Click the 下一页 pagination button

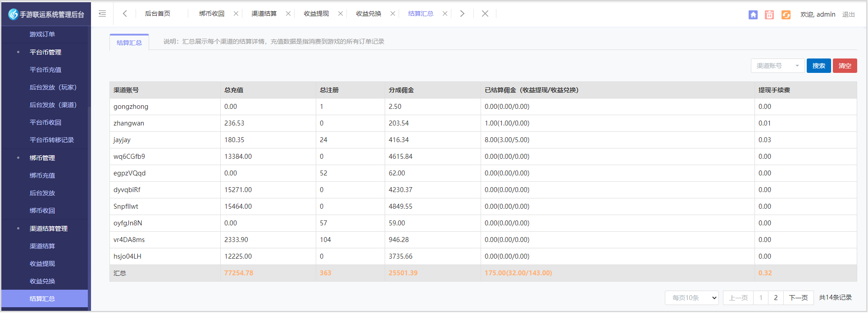point(799,298)
